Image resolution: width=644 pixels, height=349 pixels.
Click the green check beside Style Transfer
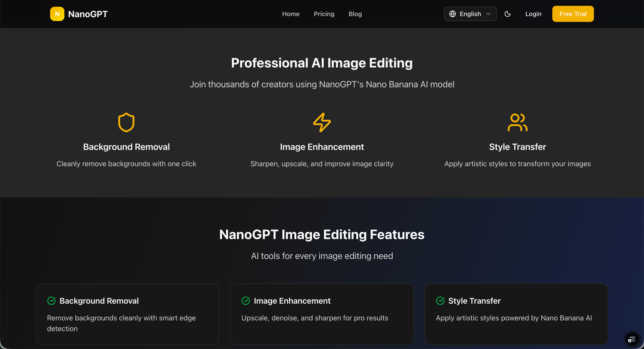441,301
